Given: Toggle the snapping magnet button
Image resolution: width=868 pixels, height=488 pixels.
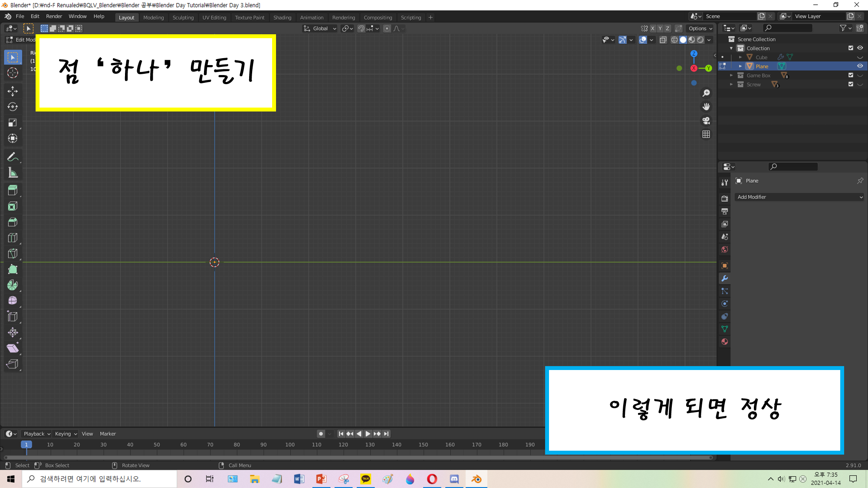Looking at the screenshot, I should pyautogui.click(x=361, y=29).
